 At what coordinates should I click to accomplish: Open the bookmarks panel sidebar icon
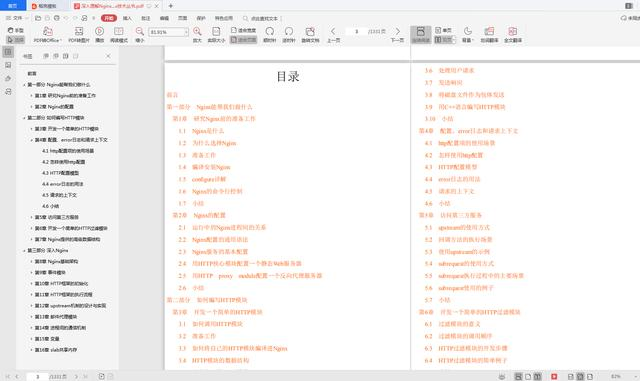pyautogui.click(x=8, y=52)
